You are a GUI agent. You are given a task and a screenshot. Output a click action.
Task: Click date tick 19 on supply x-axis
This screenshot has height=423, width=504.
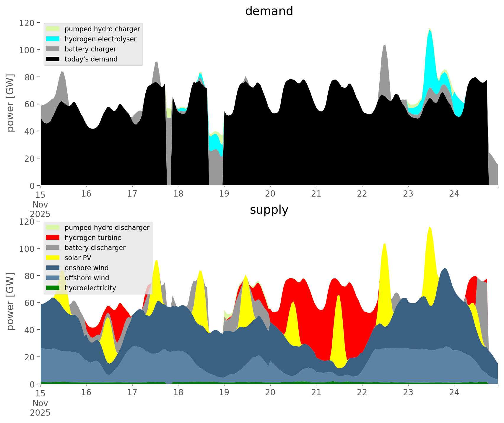(x=224, y=393)
